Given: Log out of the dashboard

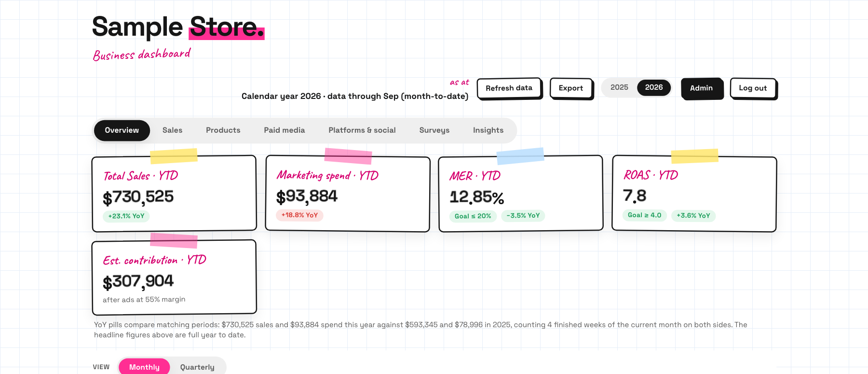Looking at the screenshot, I should pyautogui.click(x=753, y=88).
